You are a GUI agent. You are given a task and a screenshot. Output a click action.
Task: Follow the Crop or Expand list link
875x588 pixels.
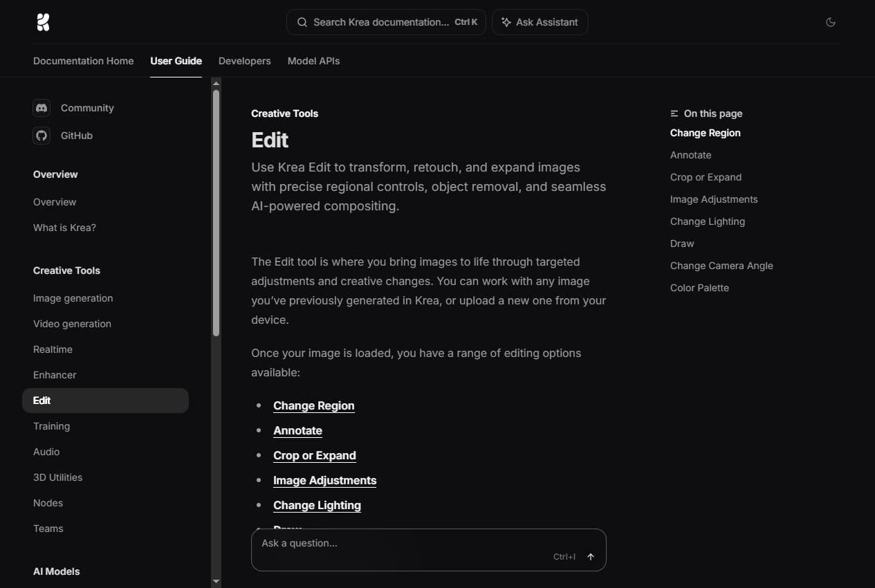point(315,456)
